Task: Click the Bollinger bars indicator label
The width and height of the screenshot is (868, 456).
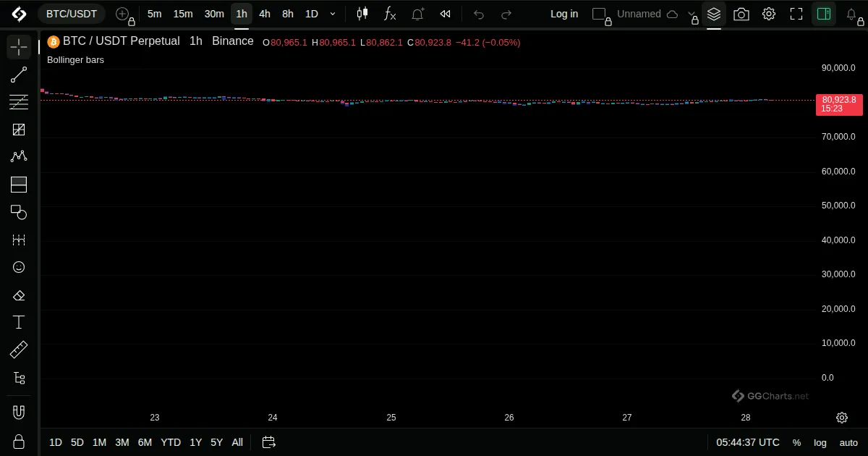Action: click(75, 60)
